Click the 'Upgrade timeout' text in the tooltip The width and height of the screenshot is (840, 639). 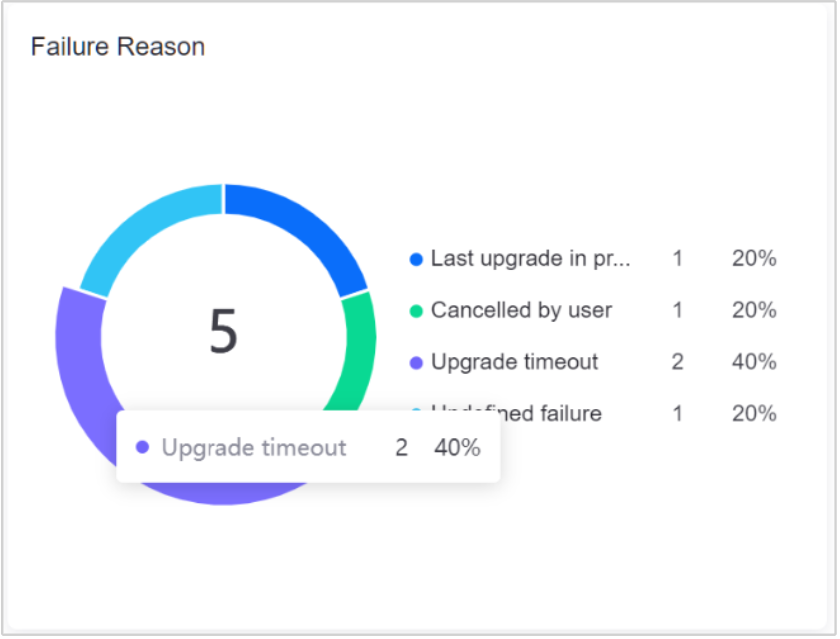[253, 448]
